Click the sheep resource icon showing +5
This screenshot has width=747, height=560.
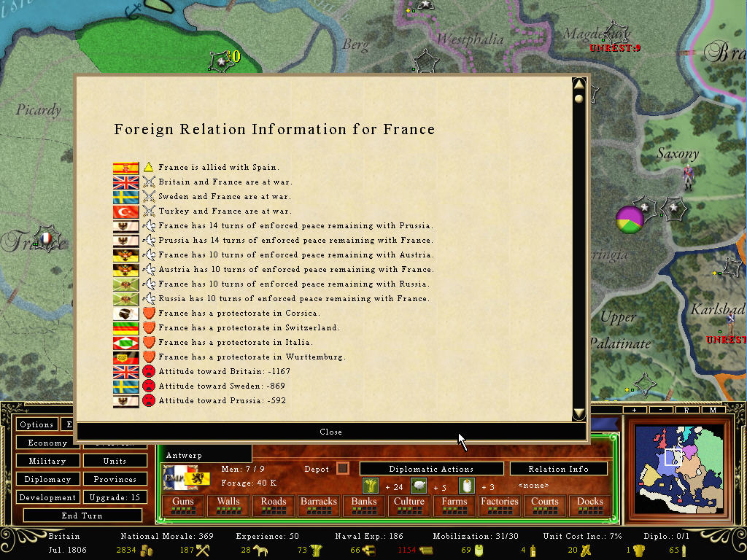pos(419,486)
